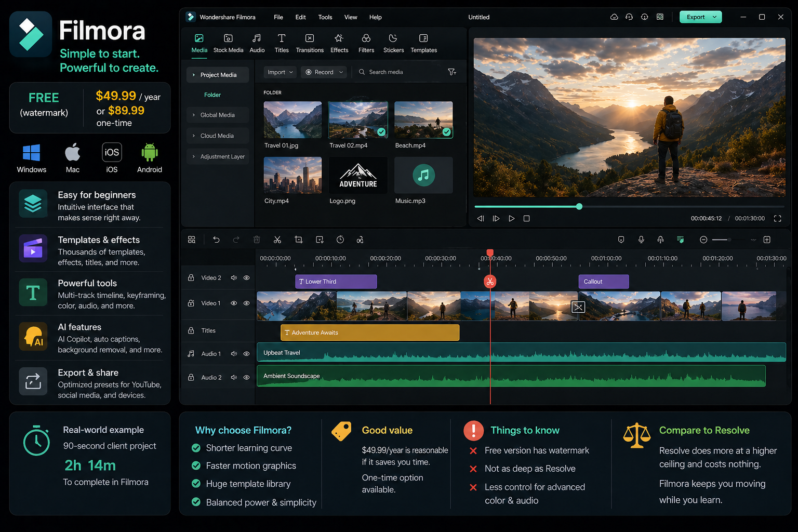Screen dimensions: 798x532
Task: Select the City.mp4 thumbnail
Action: (292, 175)
